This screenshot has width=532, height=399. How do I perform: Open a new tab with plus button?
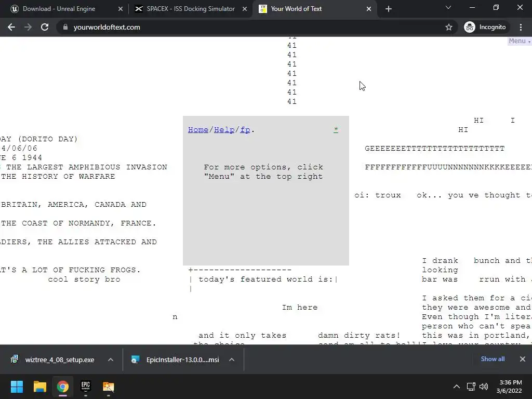[389, 9]
